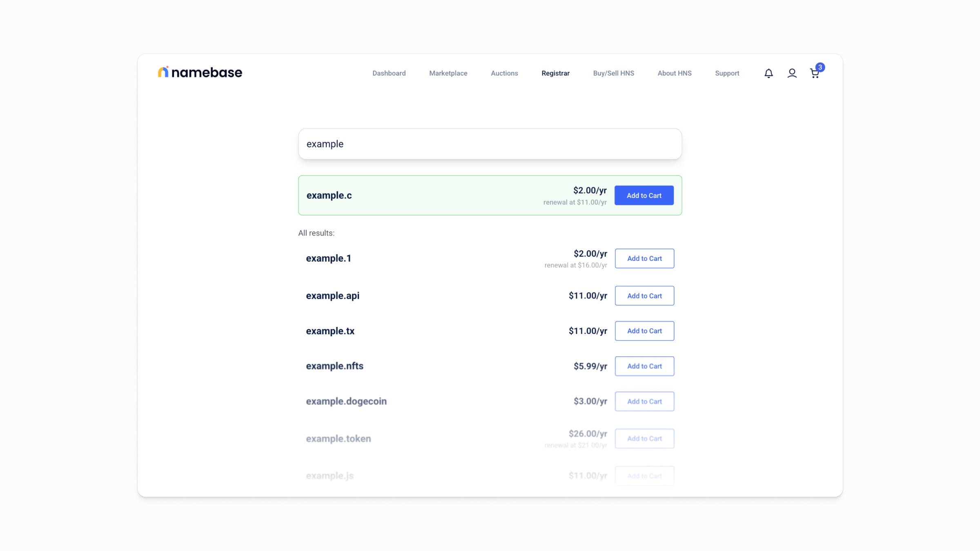The image size is (980, 551).
Task: Click the 'All results:' heading
Action: pyautogui.click(x=316, y=233)
